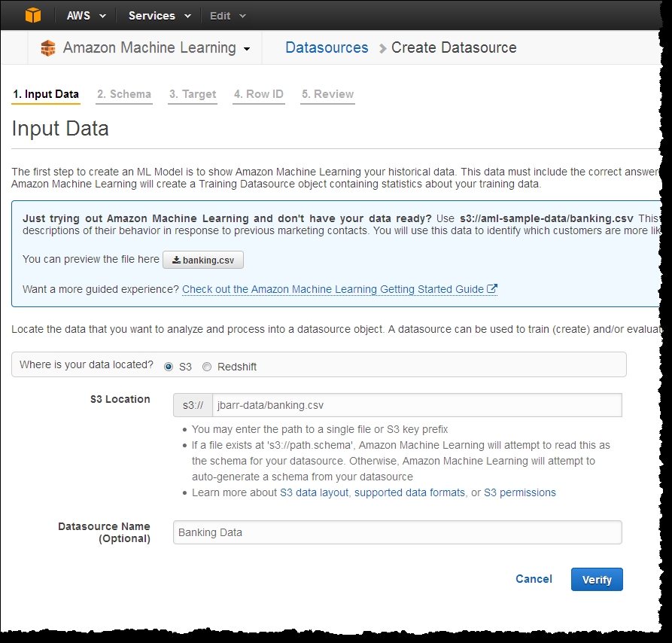Switch to the 1. Input Data step
This screenshot has width=672, height=643.
pyautogui.click(x=46, y=94)
